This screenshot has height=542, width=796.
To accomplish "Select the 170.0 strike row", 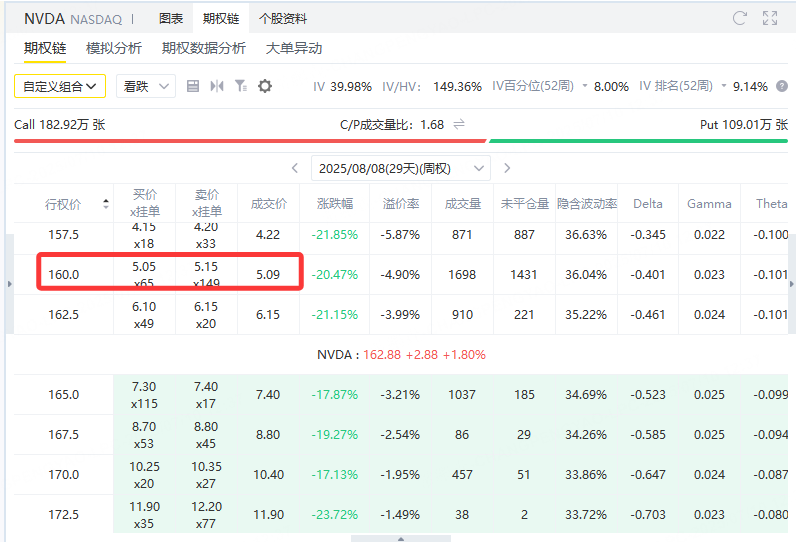I will pos(401,475).
